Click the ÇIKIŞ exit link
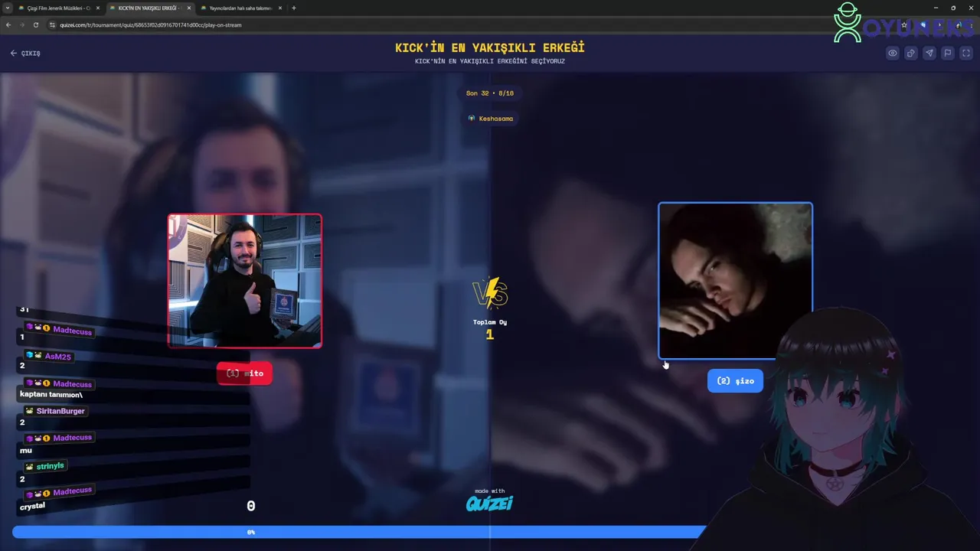Viewport: 980px width, 551px height. 25,54
